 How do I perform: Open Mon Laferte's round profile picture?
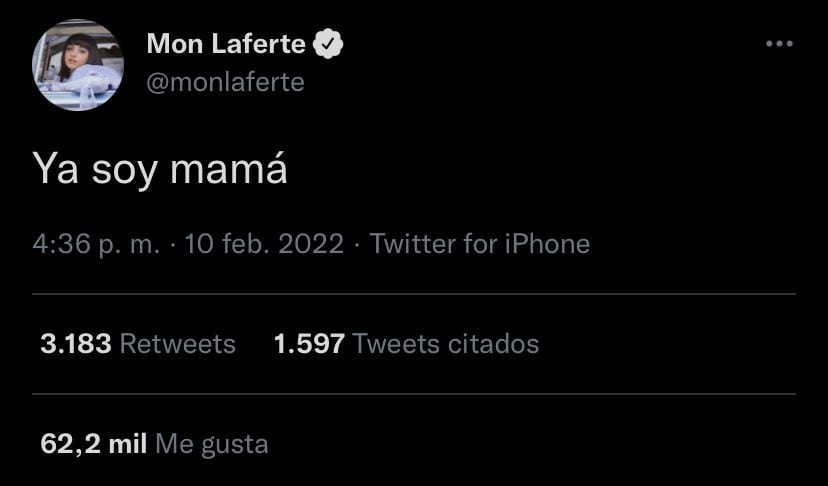78,65
